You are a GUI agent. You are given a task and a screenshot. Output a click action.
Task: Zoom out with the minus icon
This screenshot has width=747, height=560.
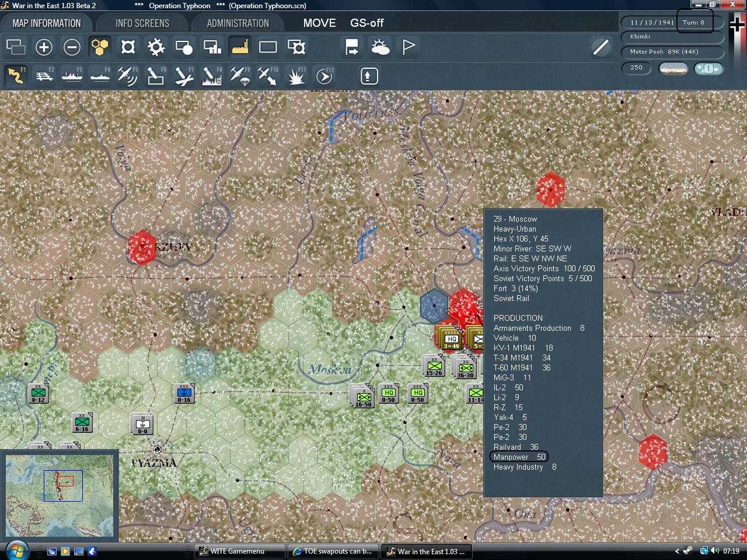click(x=72, y=47)
